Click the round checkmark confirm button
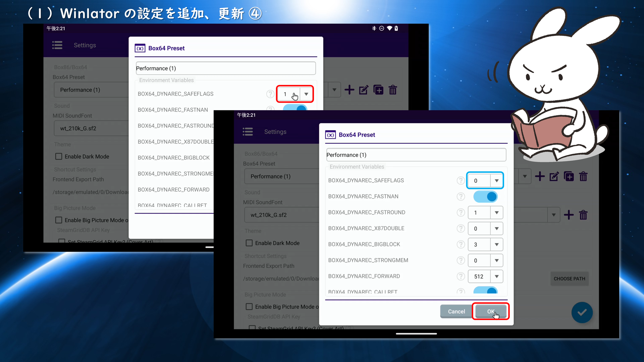Image resolution: width=644 pixels, height=362 pixels. [x=582, y=312]
